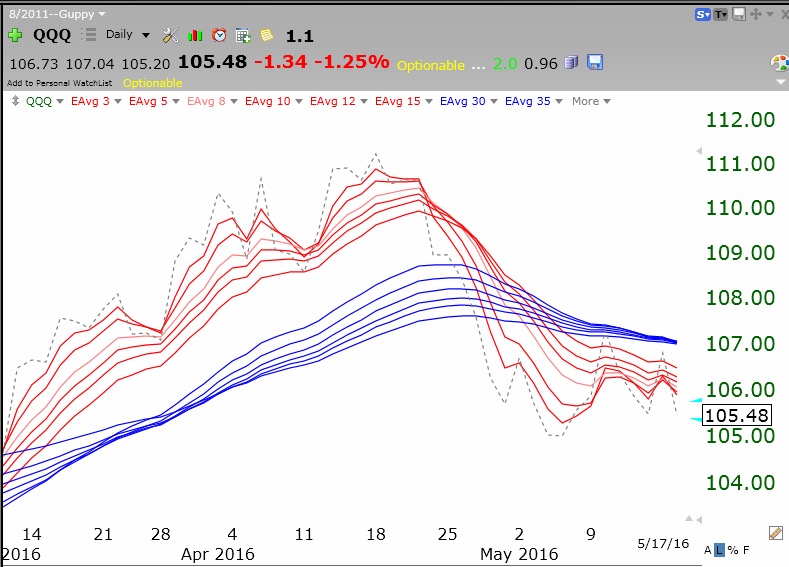Click the 1.1 value in the toolbar
789x567 pixels.
(299, 36)
